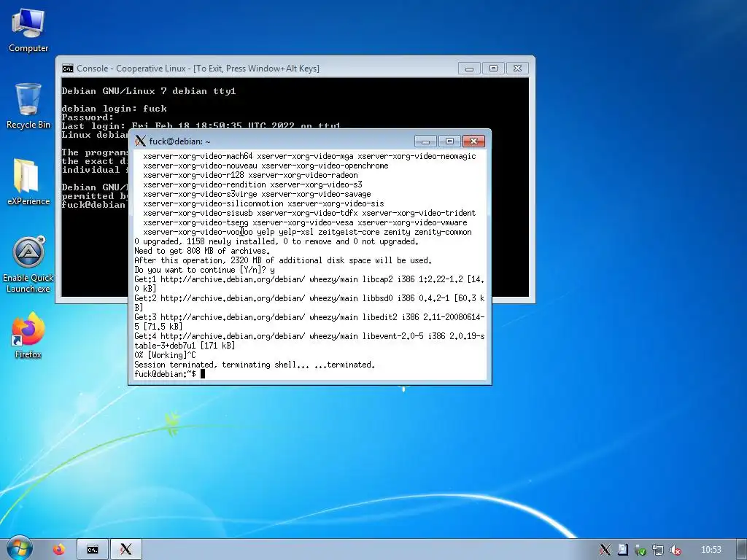Click the shell prompt fuck@debian:~$
This screenshot has width=747, height=560.
165,374
